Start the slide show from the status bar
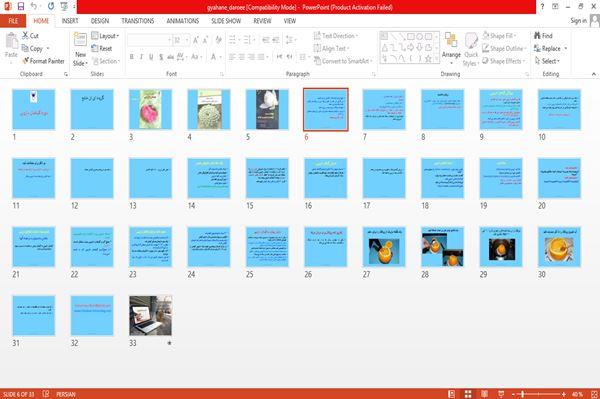The image size is (600, 399). tap(501, 394)
